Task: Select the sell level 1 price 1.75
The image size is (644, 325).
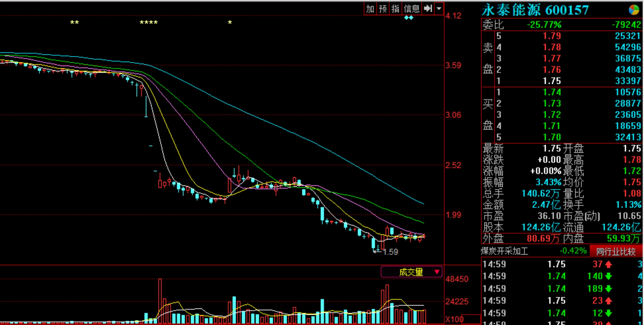Action: pos(552,81)
